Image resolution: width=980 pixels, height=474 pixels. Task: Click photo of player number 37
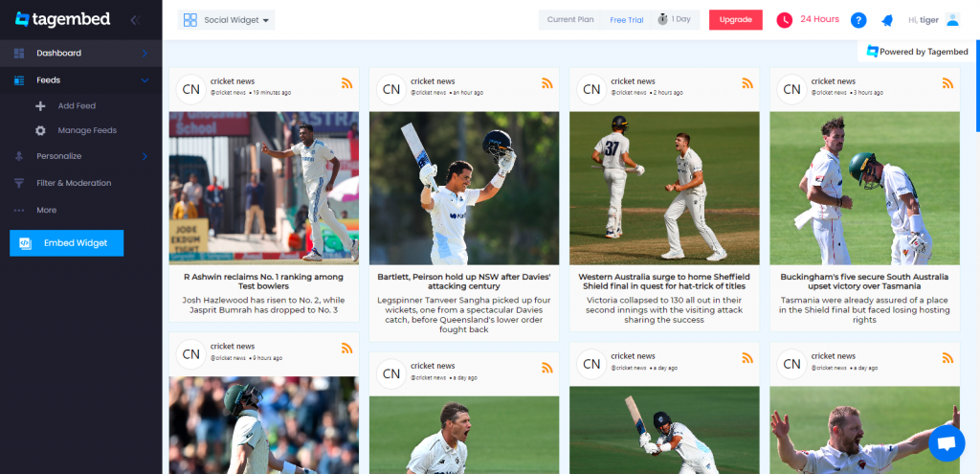664,189
